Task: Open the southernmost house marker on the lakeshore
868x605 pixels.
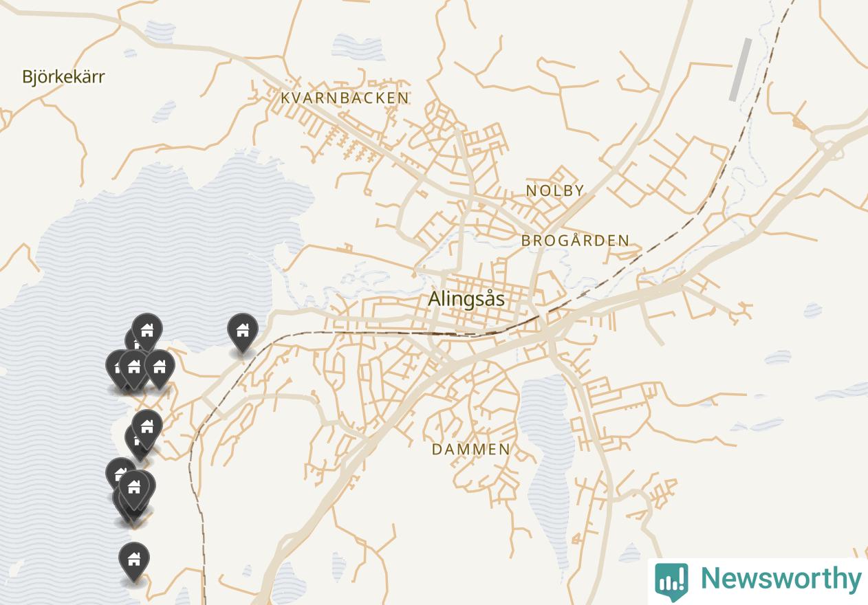Action: tap(134, 561)
